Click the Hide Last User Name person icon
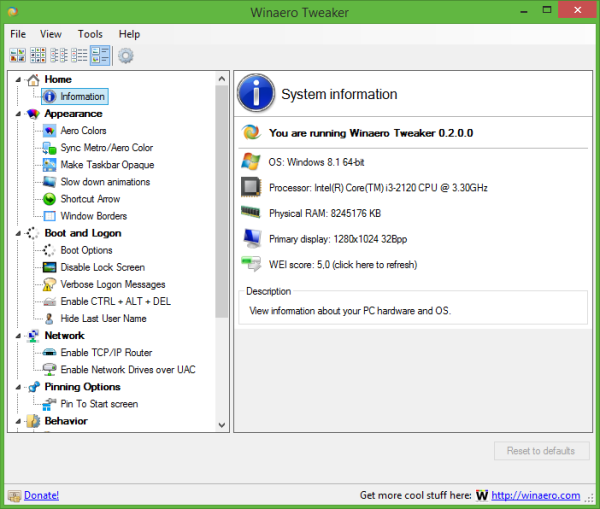The height and width of the screenshot is (509, 600). pos(49,318)
